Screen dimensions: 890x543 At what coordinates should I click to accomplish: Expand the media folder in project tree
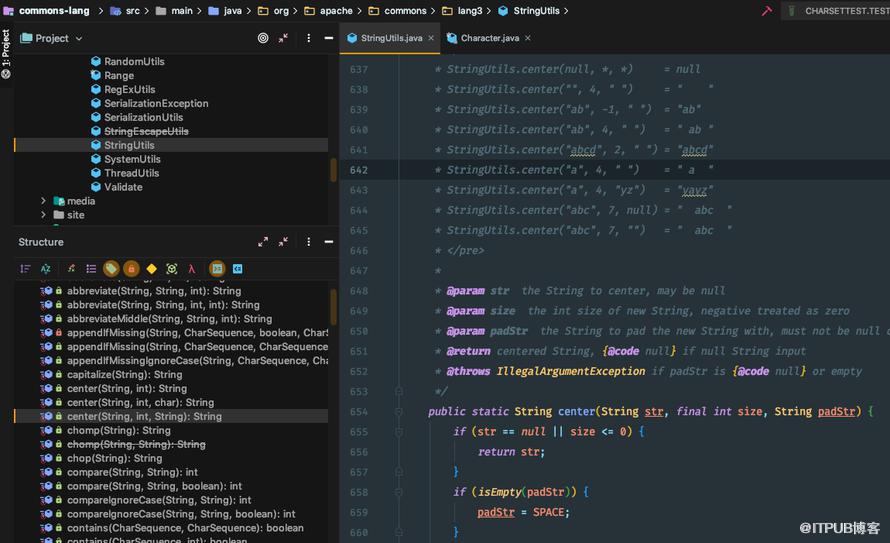click(x=43, y=201)
